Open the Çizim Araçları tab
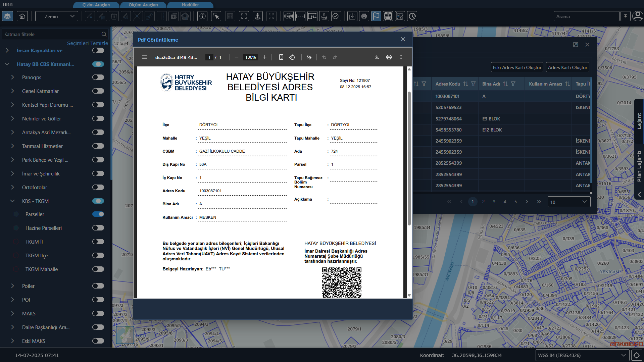 pos(96,5)
